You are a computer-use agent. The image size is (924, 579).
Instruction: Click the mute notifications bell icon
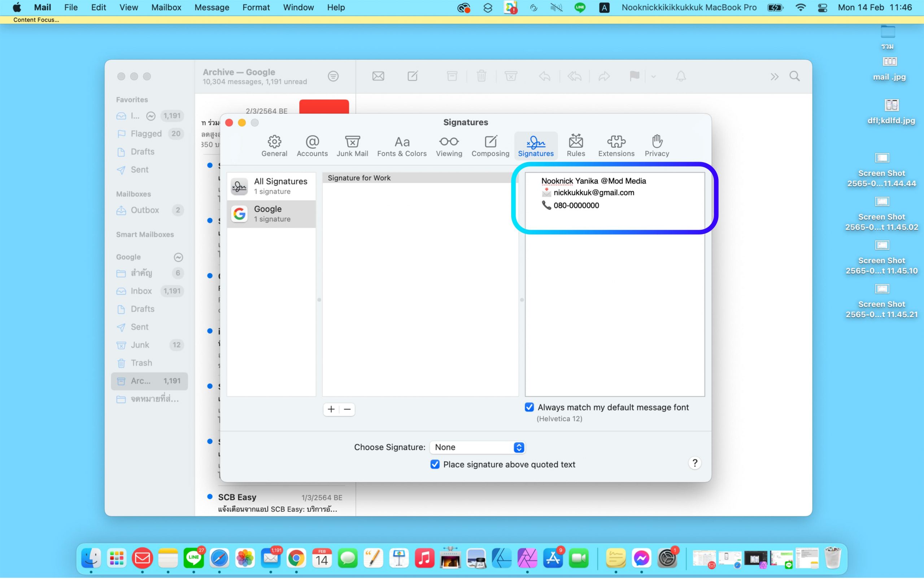pos(681,76)
